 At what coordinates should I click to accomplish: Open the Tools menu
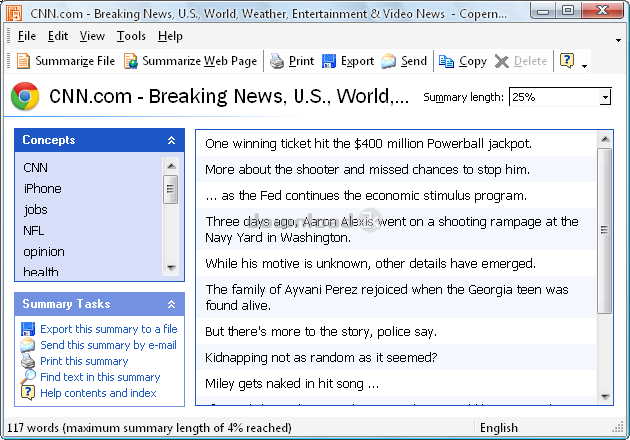coord(131,36)
